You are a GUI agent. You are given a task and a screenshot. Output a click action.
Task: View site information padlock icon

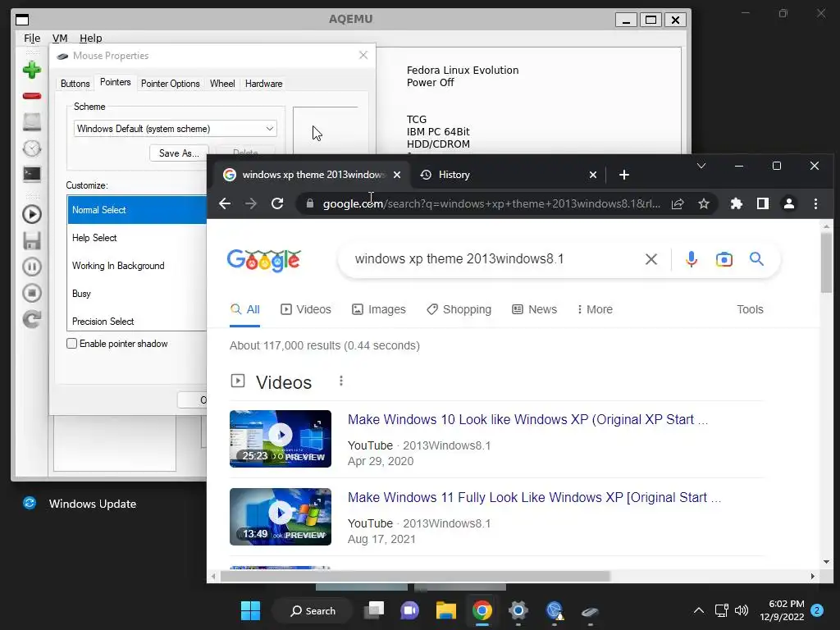309,203
